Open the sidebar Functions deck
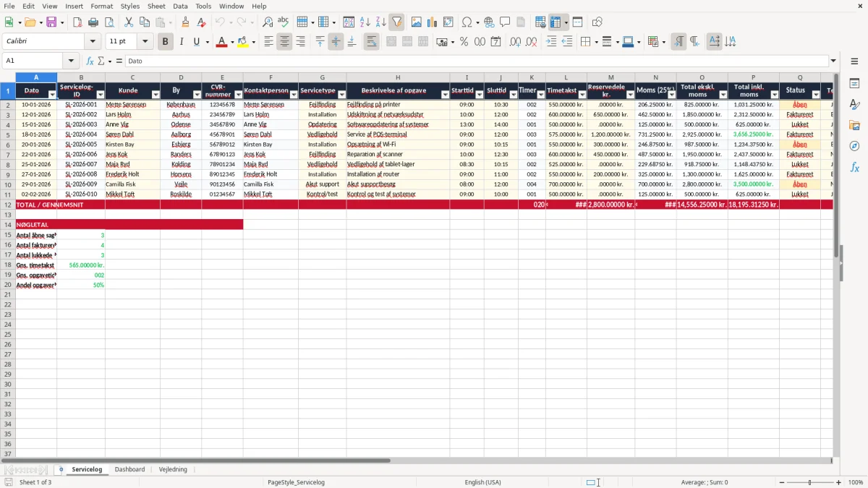The image size is (868, 488). click(x=854, y=168)
